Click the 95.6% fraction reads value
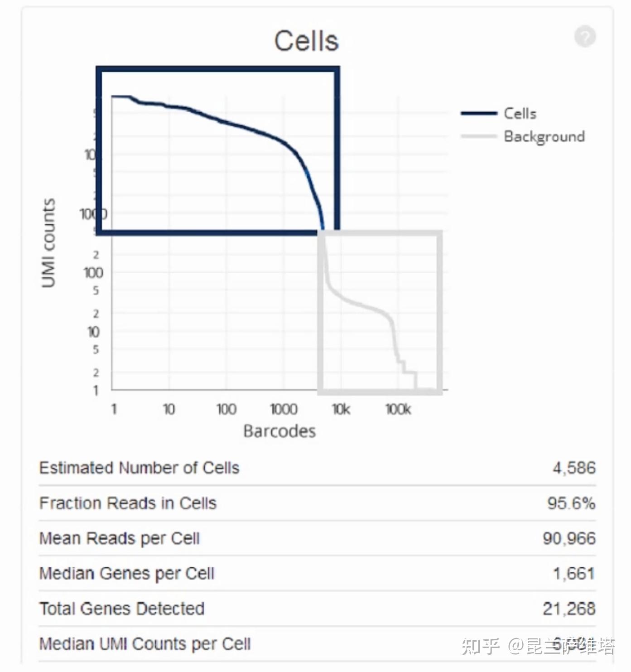Viewport: 631px width, 672px height. [571, 503]
